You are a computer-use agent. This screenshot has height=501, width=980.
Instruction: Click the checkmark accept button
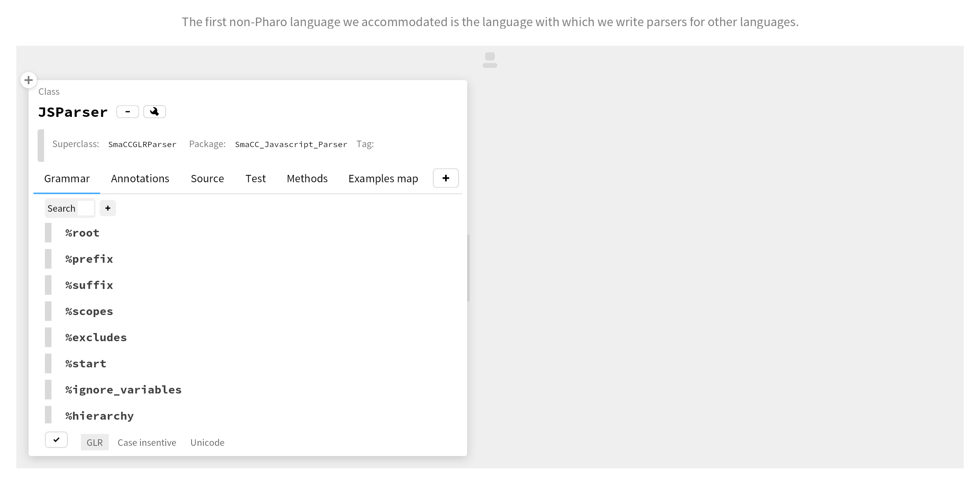pos(56,440)
